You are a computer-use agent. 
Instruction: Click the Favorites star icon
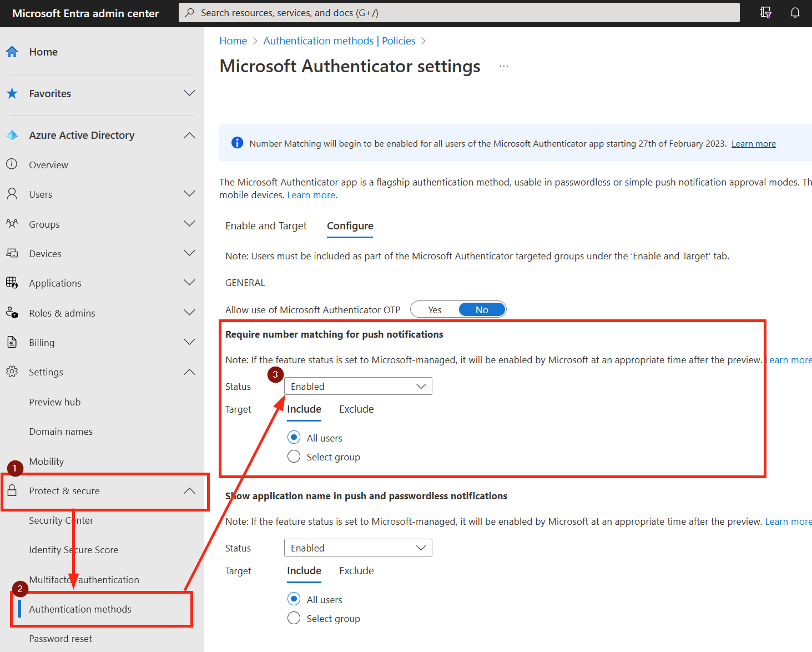12,93
